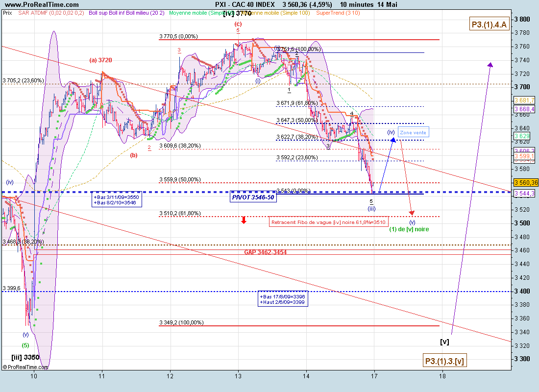Viewport: 539px width, 392px height.
Task: Click the 'www.ProRealTime.com' header text
Action: point(42,4)
